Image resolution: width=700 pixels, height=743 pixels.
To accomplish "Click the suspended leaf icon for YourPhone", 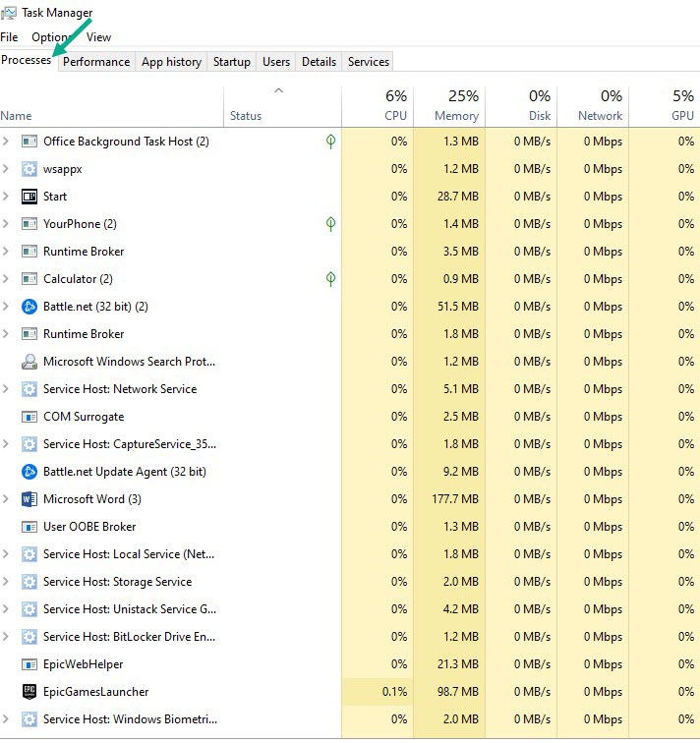I will 330,224.
